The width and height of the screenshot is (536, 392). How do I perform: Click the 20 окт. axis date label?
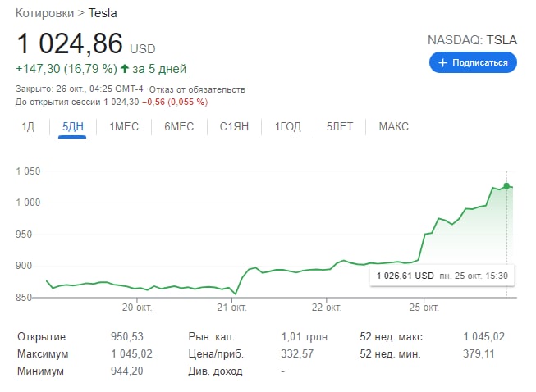[x=137, y=308]
